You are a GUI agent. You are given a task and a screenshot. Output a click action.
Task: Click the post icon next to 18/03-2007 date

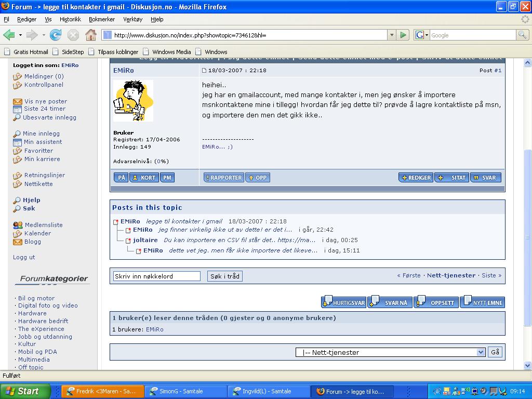click(x=204, y=71)
